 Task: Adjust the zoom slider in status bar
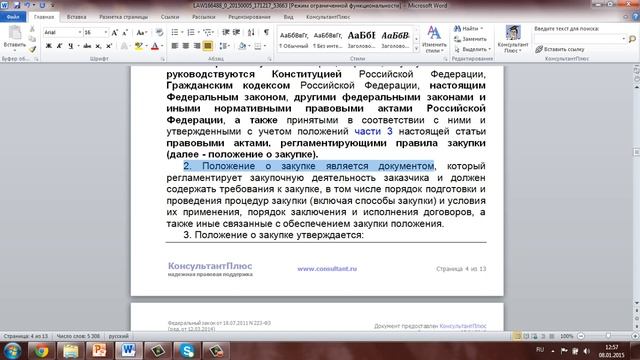point(608,336)
